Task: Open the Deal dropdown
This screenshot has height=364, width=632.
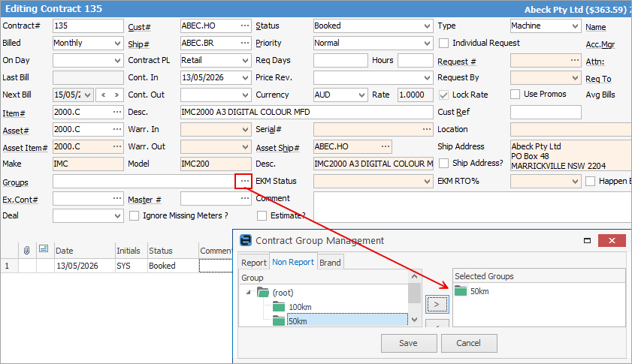Action: point(117,216)
